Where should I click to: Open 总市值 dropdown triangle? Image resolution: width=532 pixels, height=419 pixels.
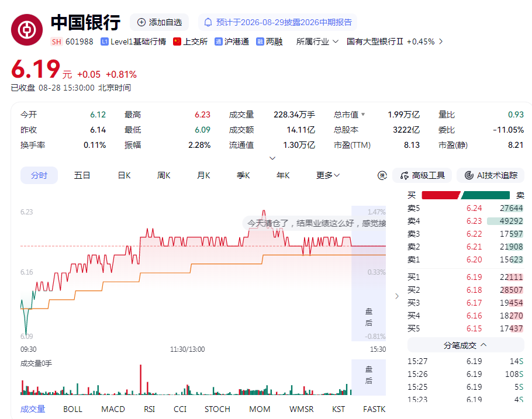pyautogui.click(x=363, y=115)
